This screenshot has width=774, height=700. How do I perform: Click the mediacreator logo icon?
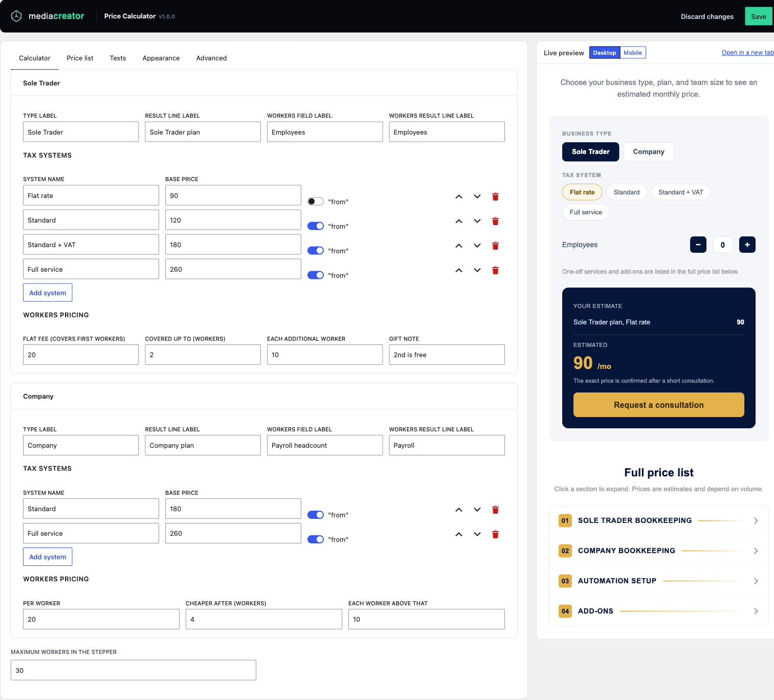(16, 16)
